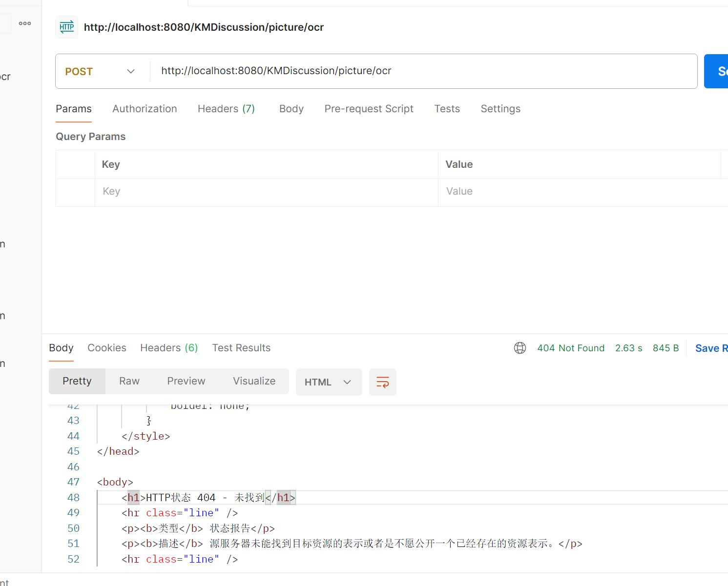This screenshot has height=586, width=728.
Task: Toggle the word wrap lines icon
Action: tap(383, 382)
